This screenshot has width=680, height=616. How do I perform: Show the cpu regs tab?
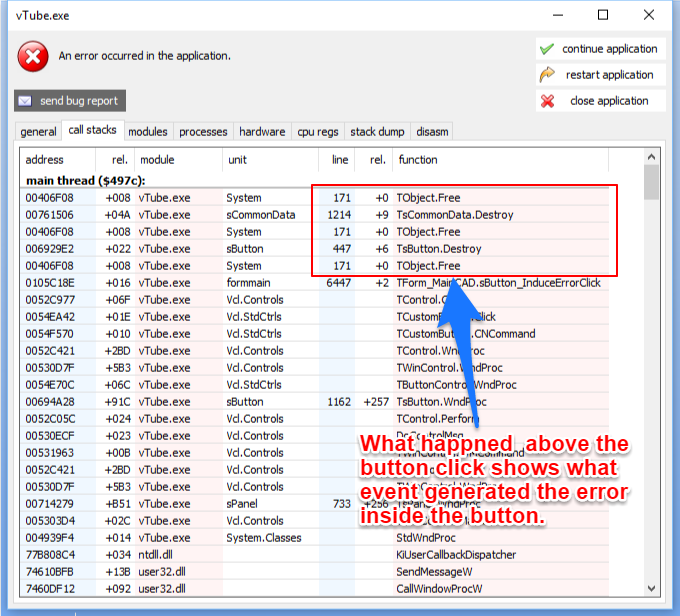318,132
